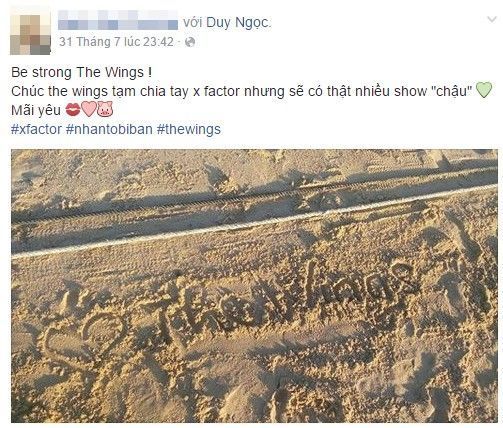Follow the #xfactor hashtag

(36, 129)
